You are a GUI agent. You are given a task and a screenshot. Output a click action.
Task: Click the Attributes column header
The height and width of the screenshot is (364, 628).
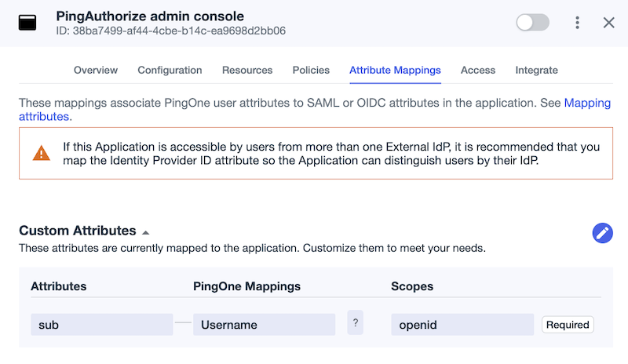tap(58, 286)
